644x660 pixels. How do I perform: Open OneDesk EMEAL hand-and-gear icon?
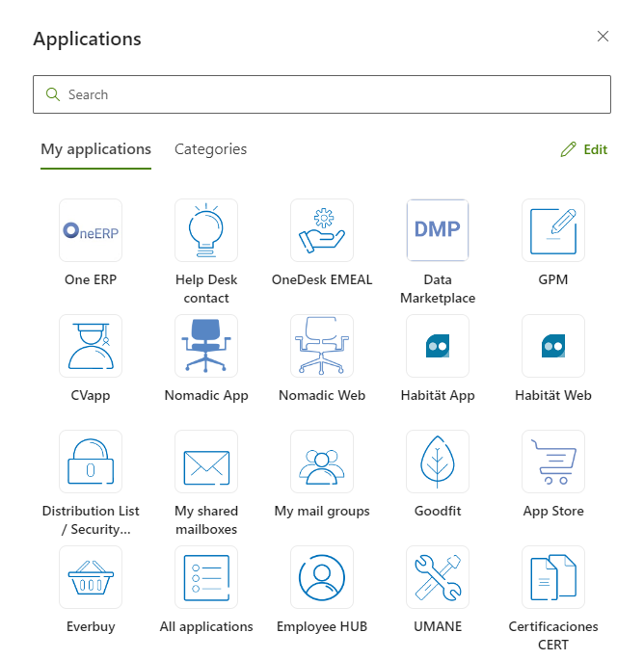322,230
